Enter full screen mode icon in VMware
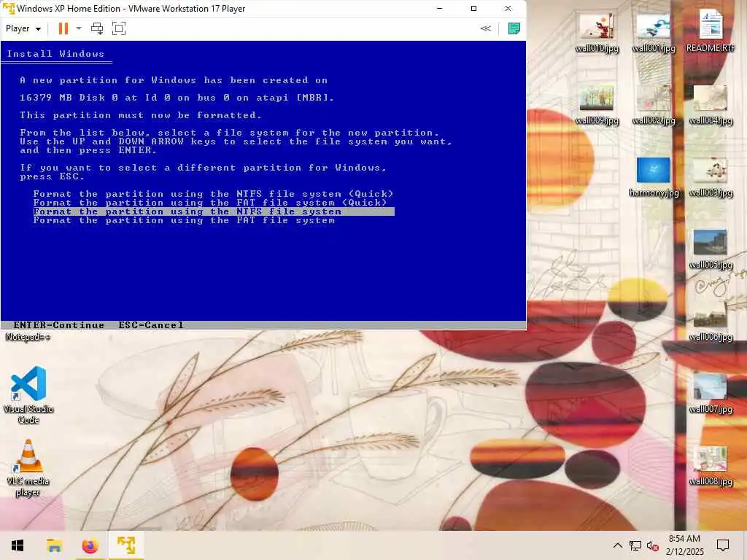 [x=119, y=28]
